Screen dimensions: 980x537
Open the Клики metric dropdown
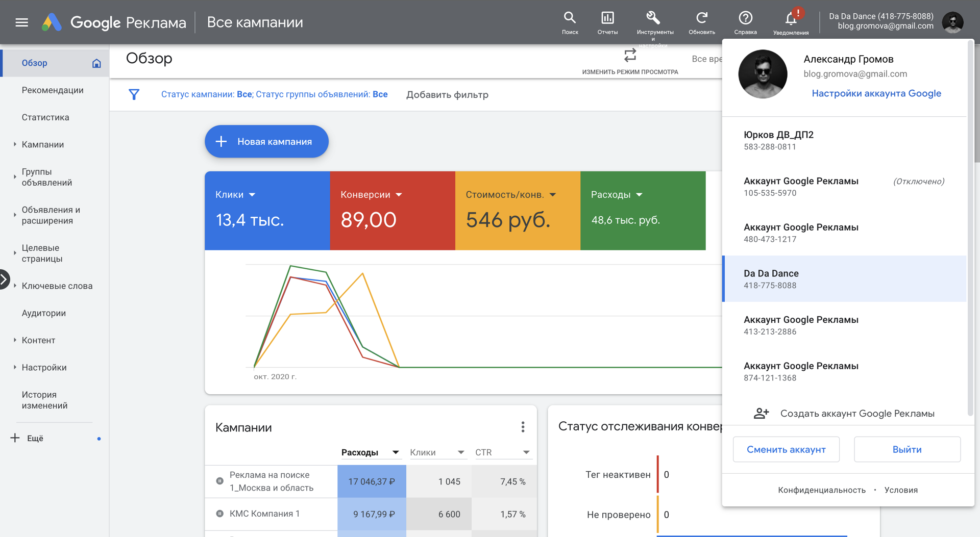[x=252, y=195]
